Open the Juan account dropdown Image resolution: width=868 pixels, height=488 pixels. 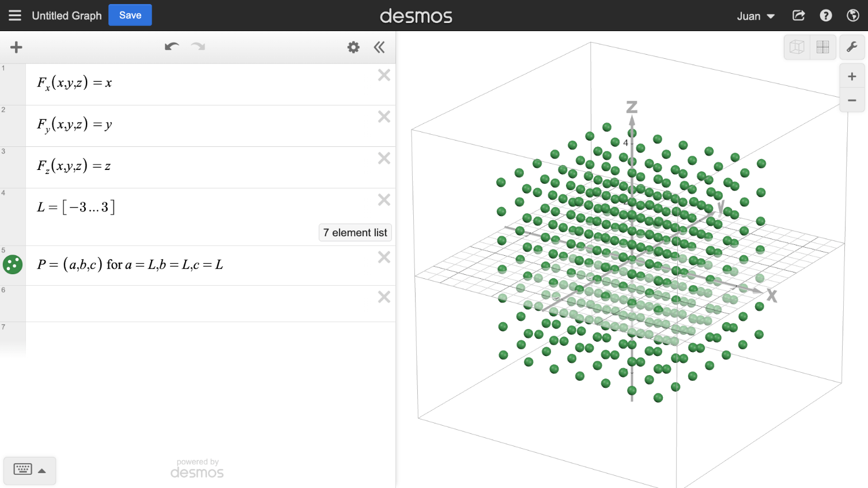[x=756, y=16]
